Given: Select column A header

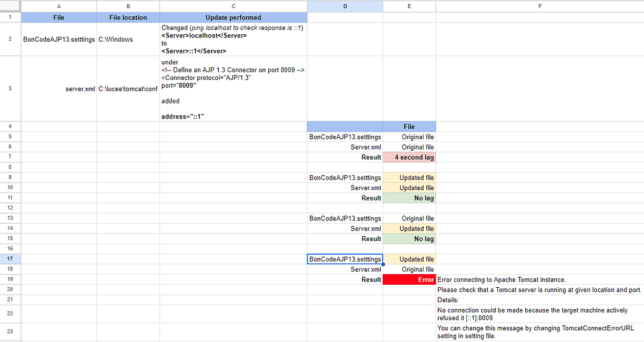Looking at the screenshot, I should click(58, 6).
